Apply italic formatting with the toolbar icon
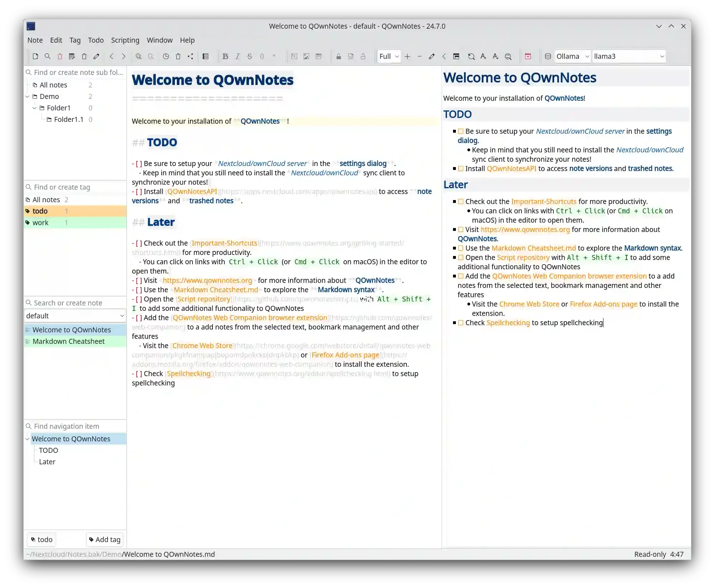 (x=238, y=56)
